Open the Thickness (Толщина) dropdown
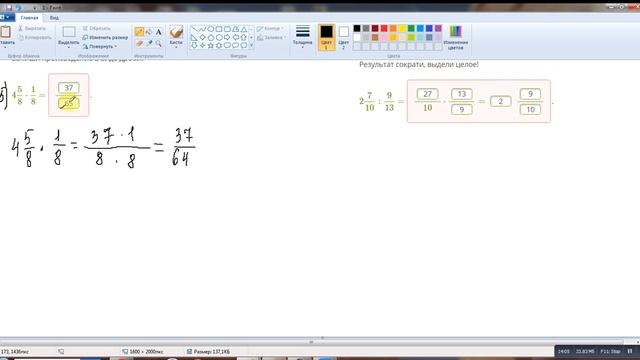Screen dimensions: 640x360 click(x=302, y=37)
